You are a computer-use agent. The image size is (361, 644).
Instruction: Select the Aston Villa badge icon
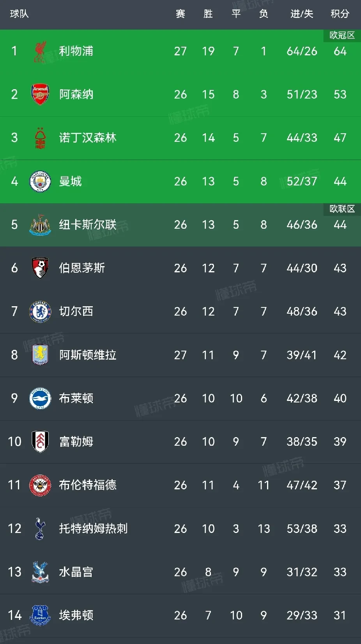coord(39,355)
